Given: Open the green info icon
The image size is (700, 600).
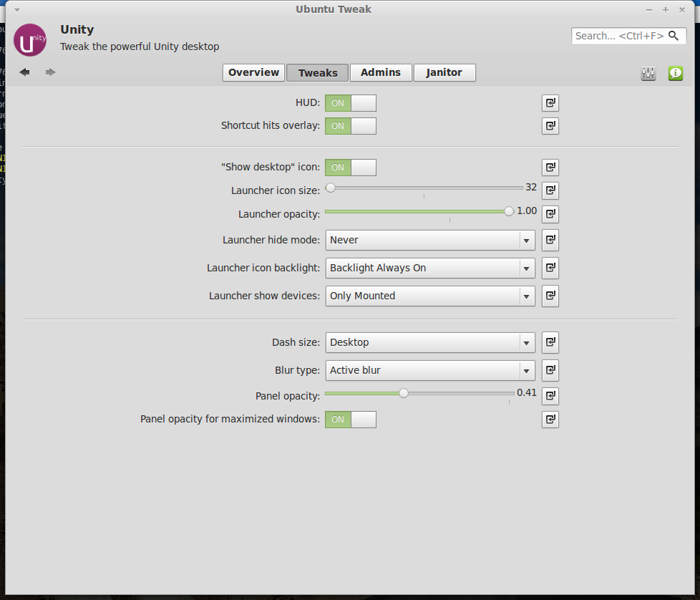Looking at the screenshot, I should point(676,73).
